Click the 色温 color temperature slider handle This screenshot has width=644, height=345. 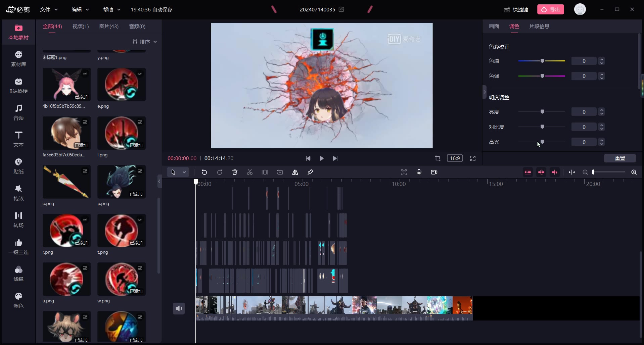(x=542, y=61)
